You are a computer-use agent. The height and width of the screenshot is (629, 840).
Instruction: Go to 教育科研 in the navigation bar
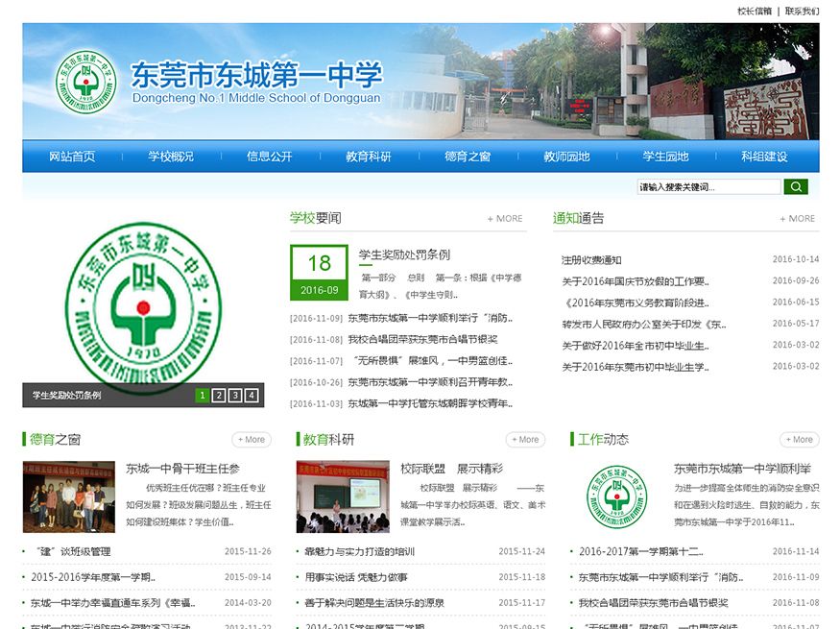coord(369,157)
